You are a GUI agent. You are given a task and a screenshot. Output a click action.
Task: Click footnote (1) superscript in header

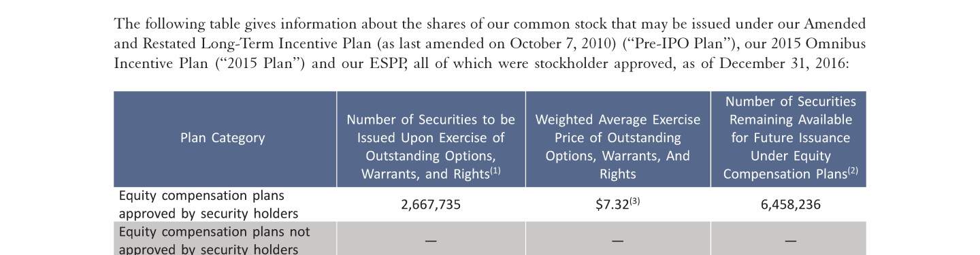(x=495, y=171)
